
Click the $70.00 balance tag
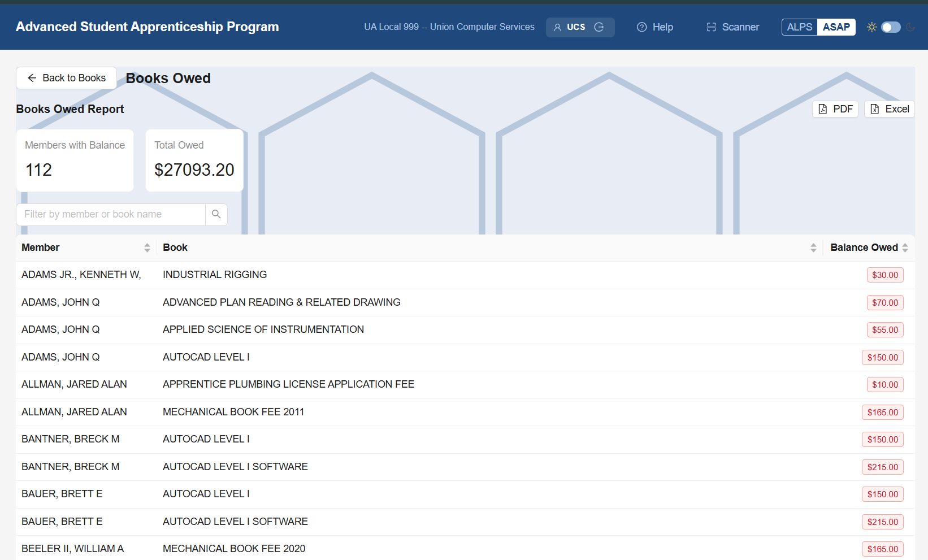click(x=885, y=303)
